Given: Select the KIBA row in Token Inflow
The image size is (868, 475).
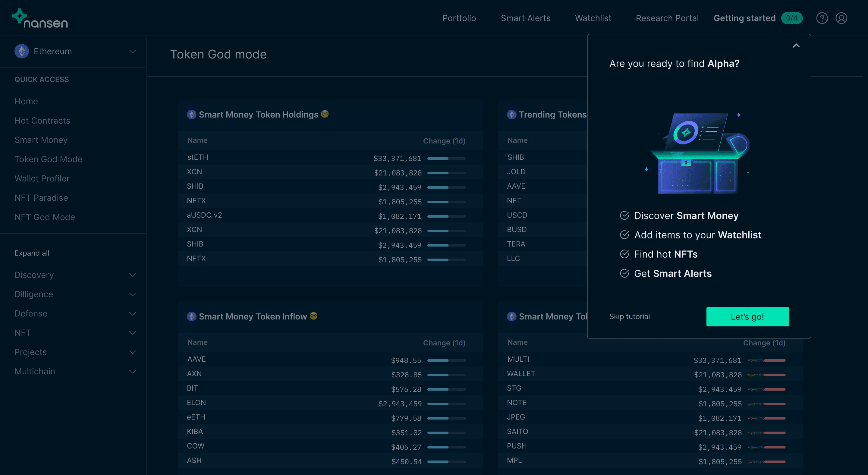Looking at the screenshot, I should click(331, 432).
